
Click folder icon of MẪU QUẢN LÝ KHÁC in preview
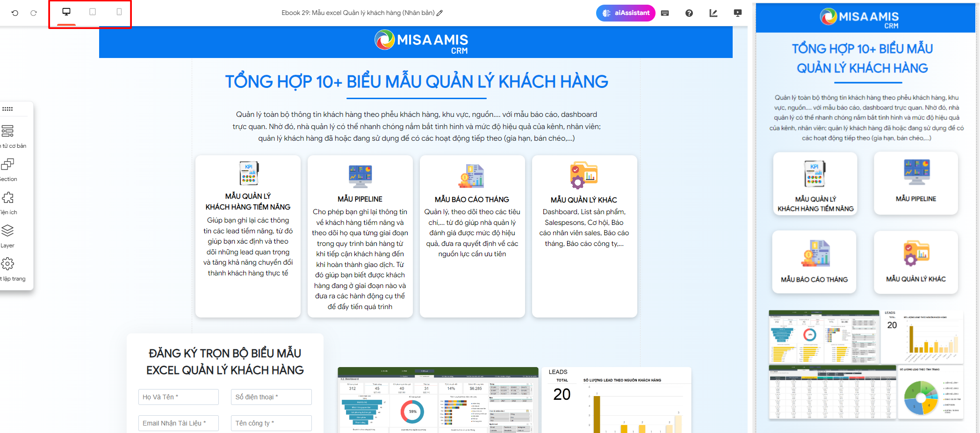pos(916,253)
